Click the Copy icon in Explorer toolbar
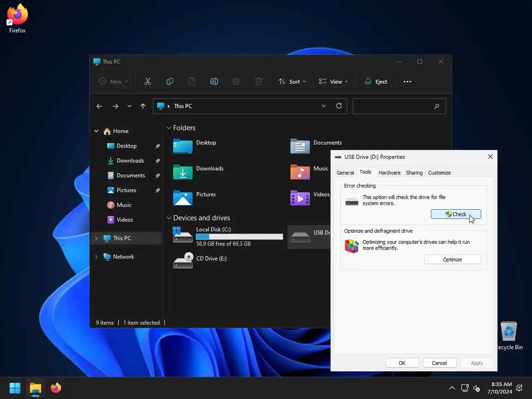The image size is (532, 399). coord(169,81)
